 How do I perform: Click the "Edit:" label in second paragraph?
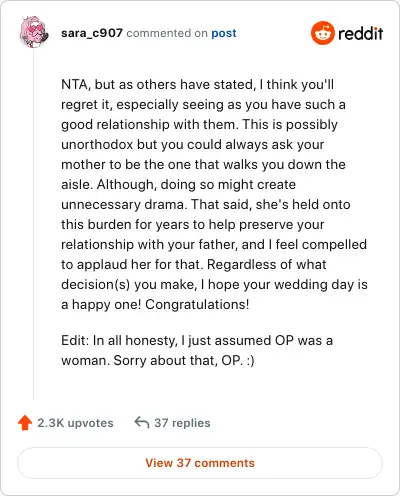[x=75, y=340]
